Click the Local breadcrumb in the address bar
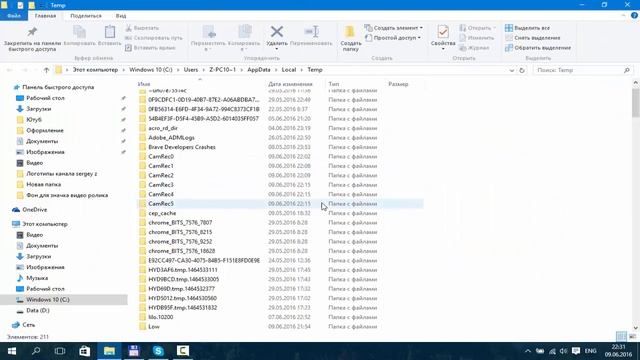The height and width of the screenshot is (360, 640). (289, 70)
